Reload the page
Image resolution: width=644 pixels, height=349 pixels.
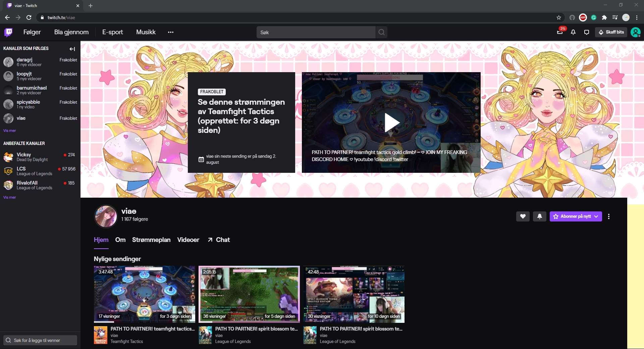tap(29, 17)
